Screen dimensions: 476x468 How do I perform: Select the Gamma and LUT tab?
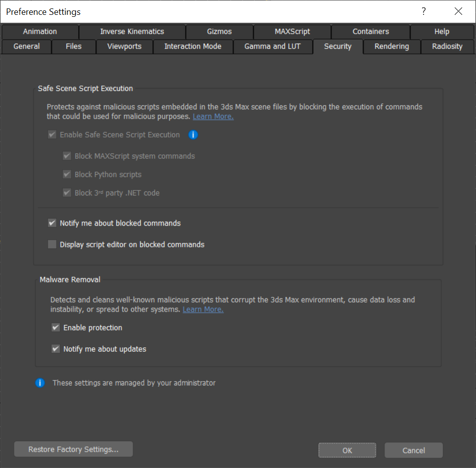pos(272,47)
